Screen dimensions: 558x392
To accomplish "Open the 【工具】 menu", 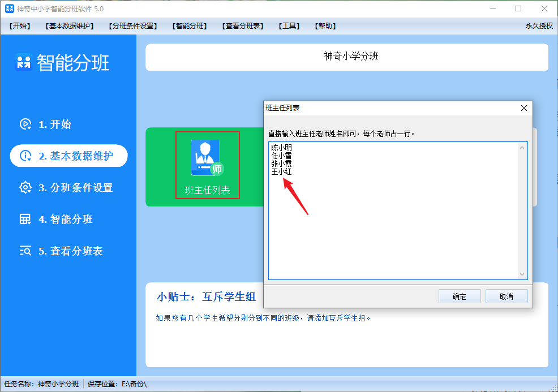I will pyautogui.click(x=289, y=26).
